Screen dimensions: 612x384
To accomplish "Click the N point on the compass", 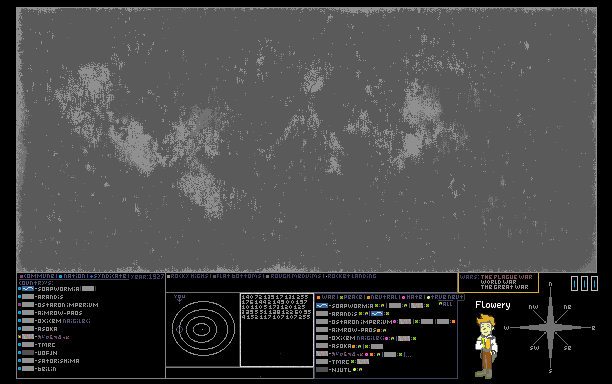I will [x=550, y=284].
